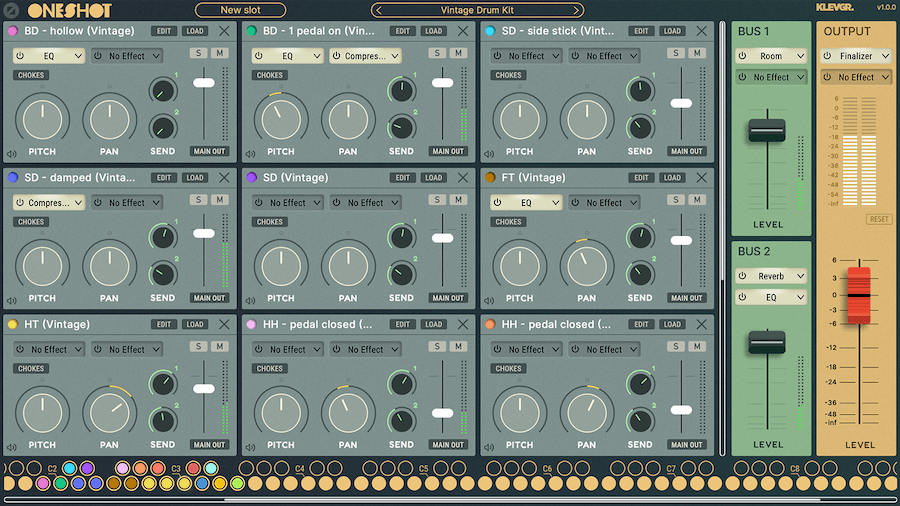Toggle power of Finalizer on OUTPUT
The width and height of the screenshot is (900, 506).
[828, 56]
